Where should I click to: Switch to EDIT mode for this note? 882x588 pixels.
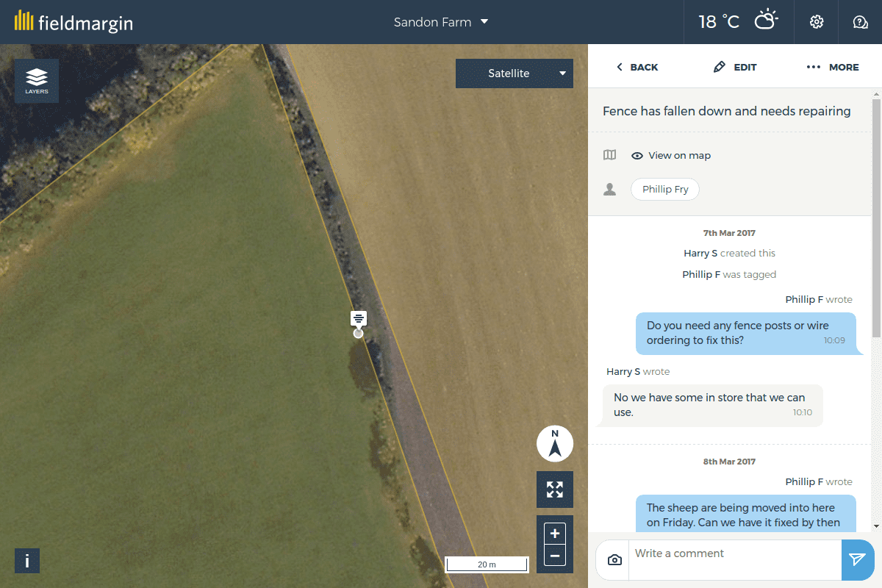(x=735, y=67)
